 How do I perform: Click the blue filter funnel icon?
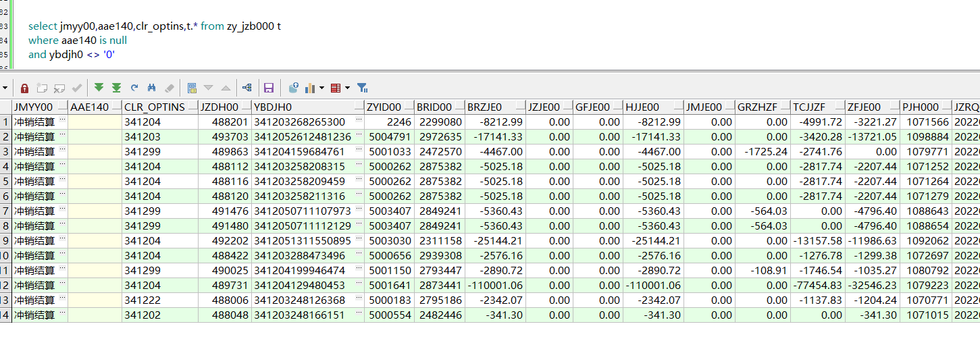pos(362,88)
